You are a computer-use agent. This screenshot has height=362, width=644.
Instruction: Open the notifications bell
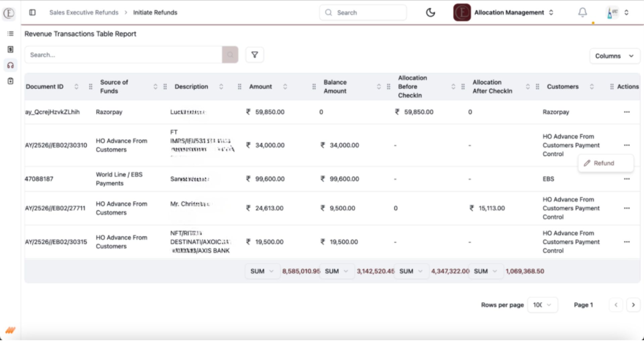click(583, 13)
